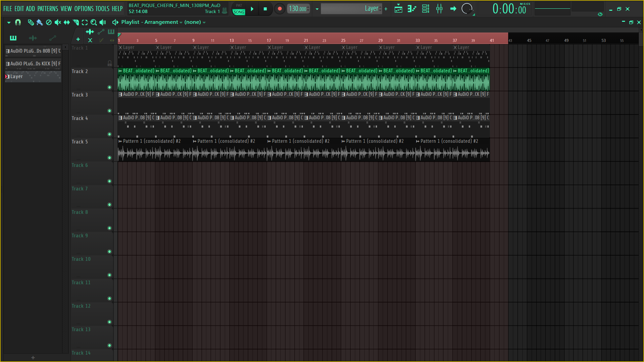Viewport: 644px width, 362px height.
Task: Select the Zoom magnifier tool
Action: (x=94, y=22)
